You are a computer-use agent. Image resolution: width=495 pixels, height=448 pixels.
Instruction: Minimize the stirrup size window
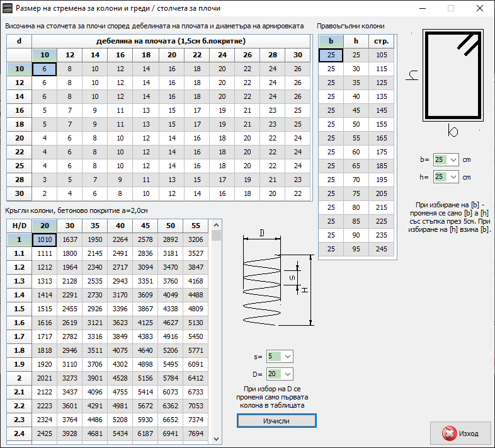point(422,9)
